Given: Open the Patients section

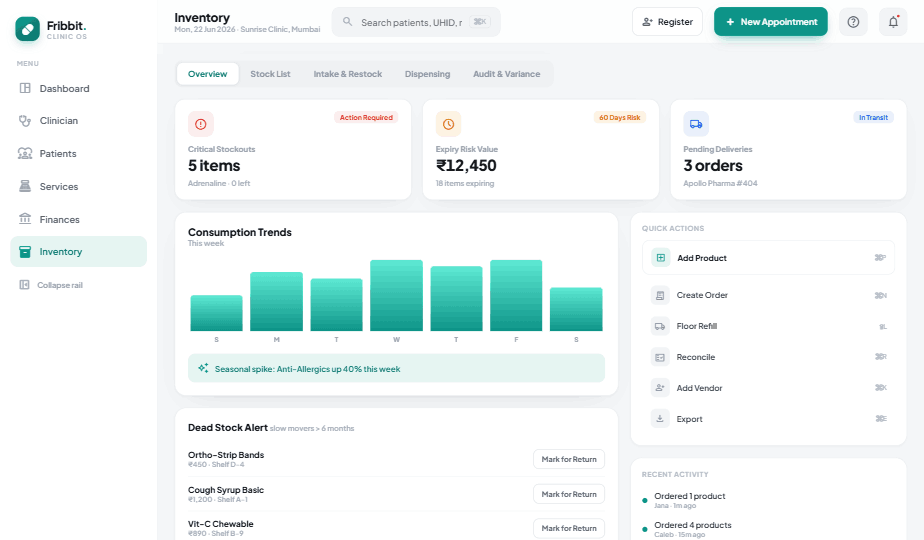Looking at the screenshot, I should [x=78, y=153].
